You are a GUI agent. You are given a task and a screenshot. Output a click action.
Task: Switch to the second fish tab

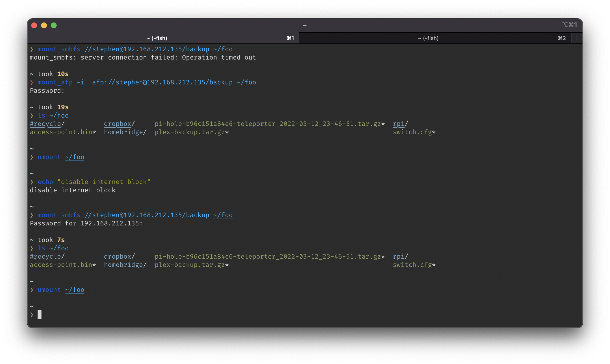coord(428,38)
